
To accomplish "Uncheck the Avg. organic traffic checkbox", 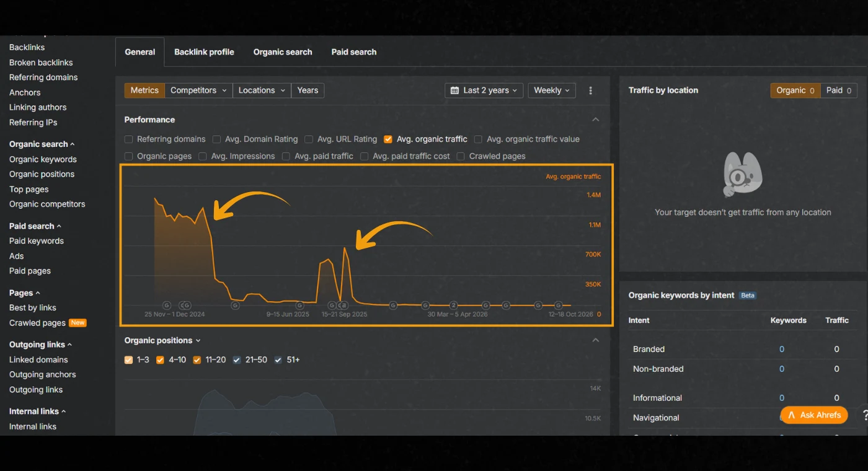I will pos(388,139).
